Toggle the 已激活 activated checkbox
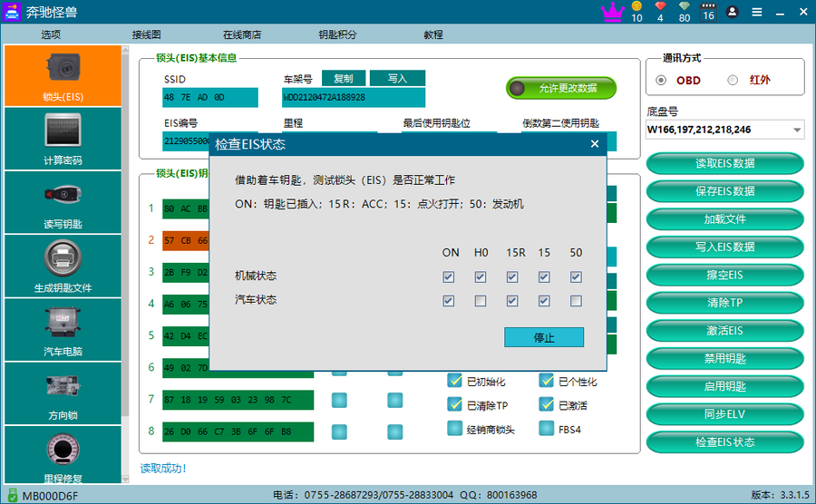This screenshot has width=816, height=504. pos(547,405)
